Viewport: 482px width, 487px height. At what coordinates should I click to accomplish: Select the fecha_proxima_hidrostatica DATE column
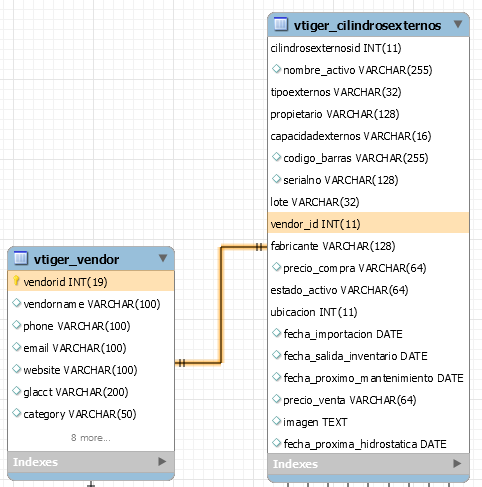[368, 443]
